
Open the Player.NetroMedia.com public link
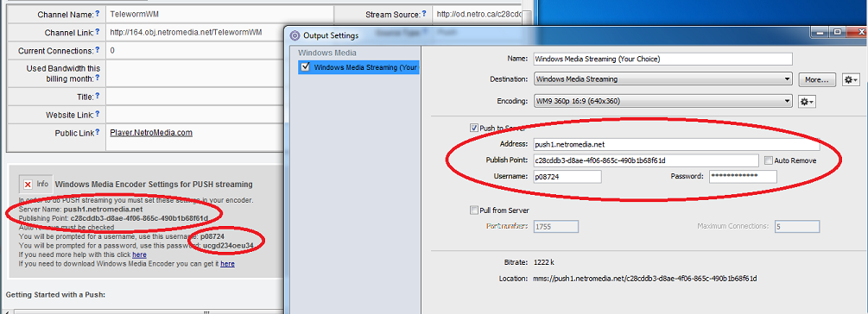(x=151, y=133)
